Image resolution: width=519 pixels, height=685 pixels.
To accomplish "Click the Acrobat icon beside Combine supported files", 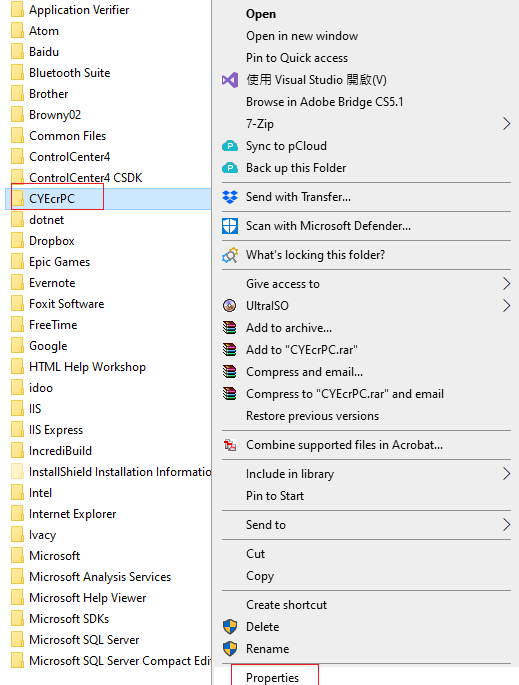I will pyautogui.click(x=230, y=445).
